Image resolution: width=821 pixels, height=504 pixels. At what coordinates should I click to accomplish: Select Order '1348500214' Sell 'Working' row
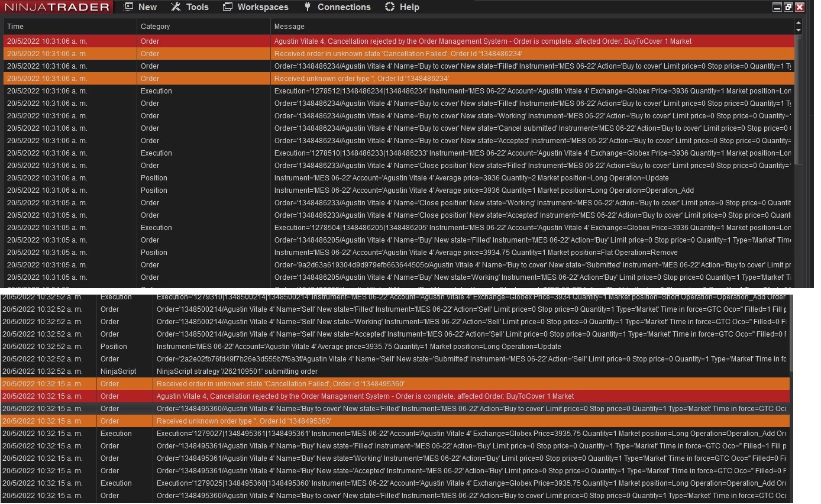point(395,322)
